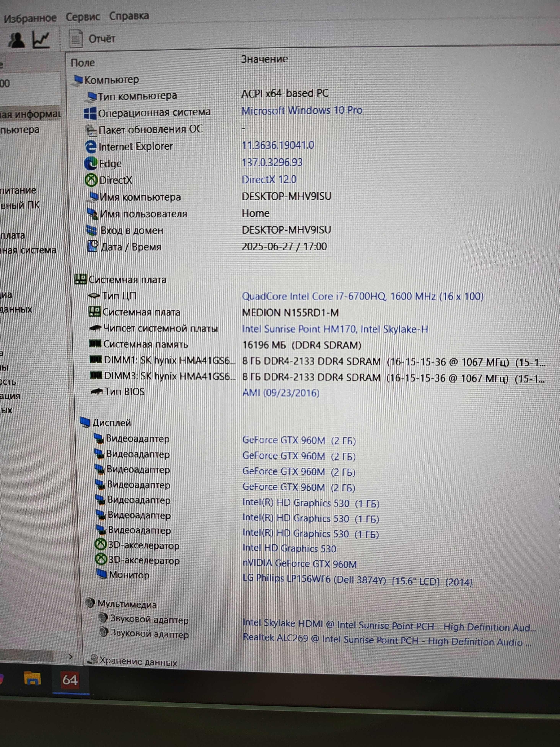Open the Intel Sunrise Point HM170 link
Viewport: 560px width, 747px height.
(x=335, y=329)
